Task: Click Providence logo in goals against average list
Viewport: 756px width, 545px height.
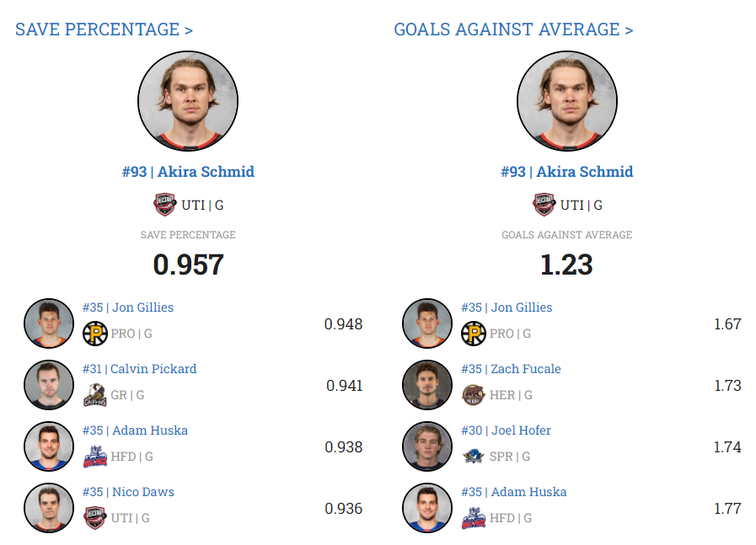Action: 474,334
